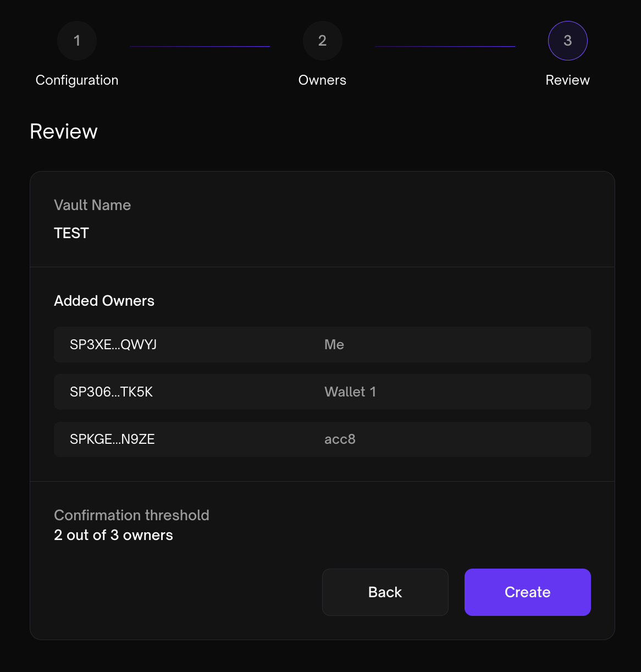641x672 pixels.
Task: Click the owner name Me
Action: 334,345
